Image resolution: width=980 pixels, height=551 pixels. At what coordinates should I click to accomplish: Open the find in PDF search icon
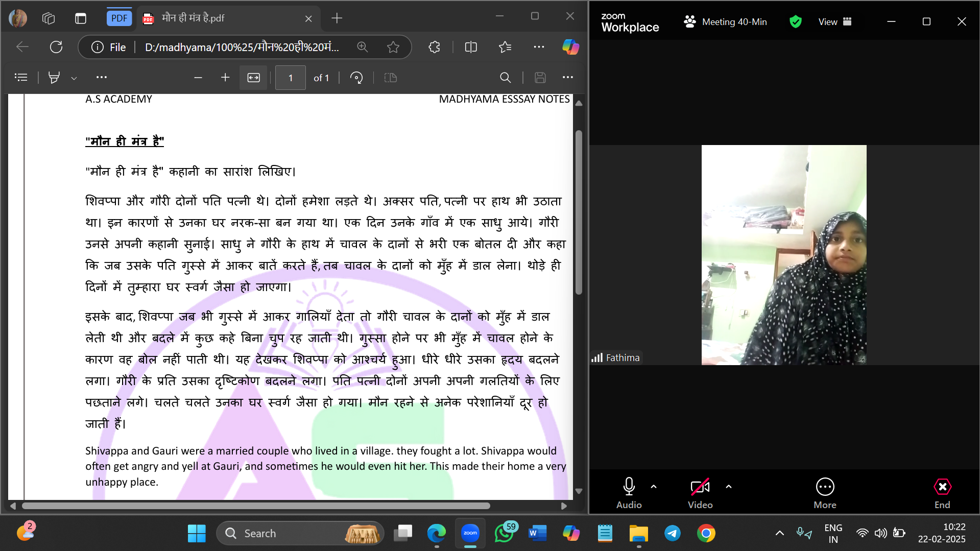click(x=505, y=78)
